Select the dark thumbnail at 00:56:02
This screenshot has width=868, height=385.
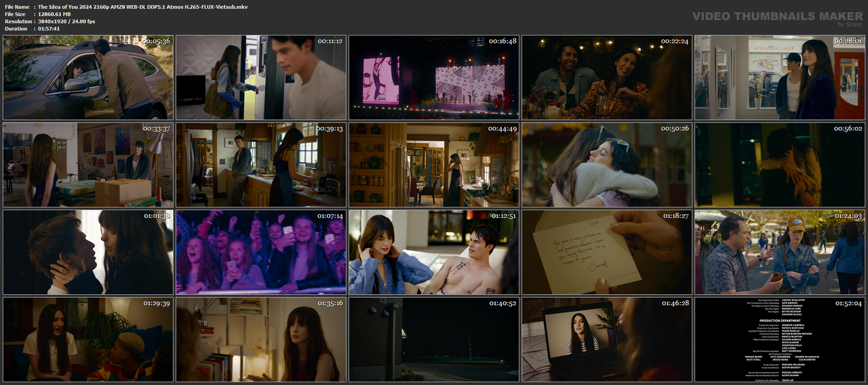pyautogui.click(x=780, y=165)
